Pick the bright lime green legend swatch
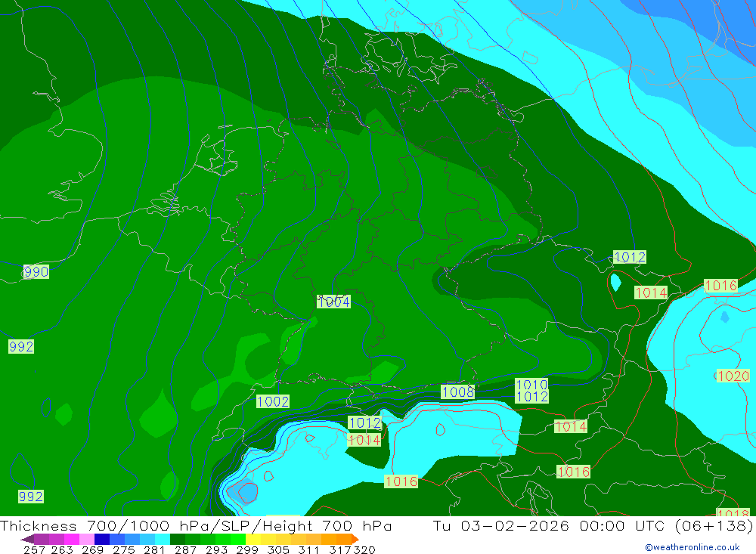 [x=238, y=539]
